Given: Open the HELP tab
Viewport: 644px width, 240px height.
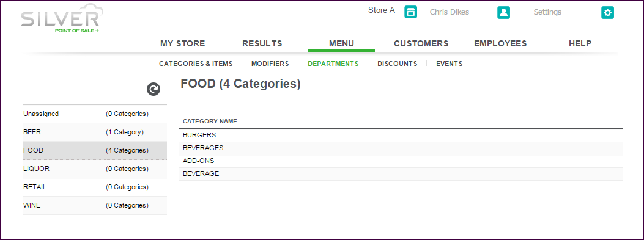Looking at the screenshot, I should [580, 43].
